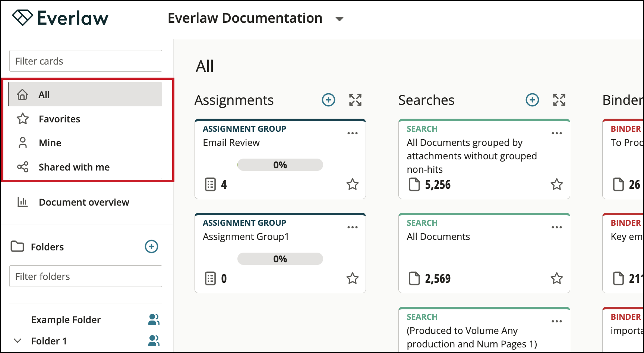Click document icon beside 5,256
The height and width of the screenshot is (353, 644).
coord(414,184)
